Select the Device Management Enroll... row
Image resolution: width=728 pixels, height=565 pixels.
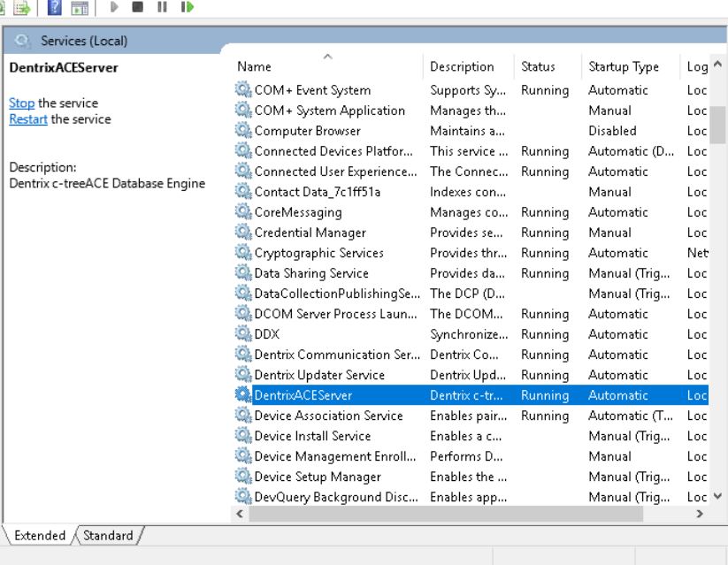(471, 456)
